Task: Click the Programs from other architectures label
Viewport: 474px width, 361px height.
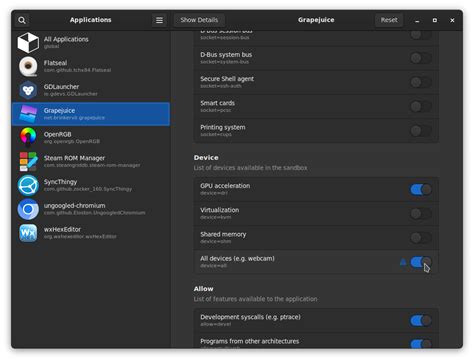Action: tap(250, 341)
